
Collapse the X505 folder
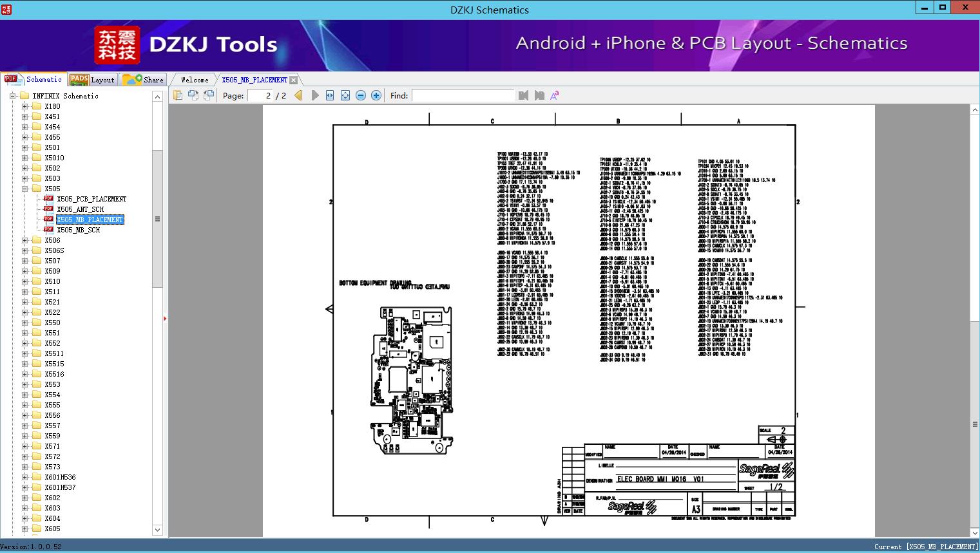coord(24,189)
